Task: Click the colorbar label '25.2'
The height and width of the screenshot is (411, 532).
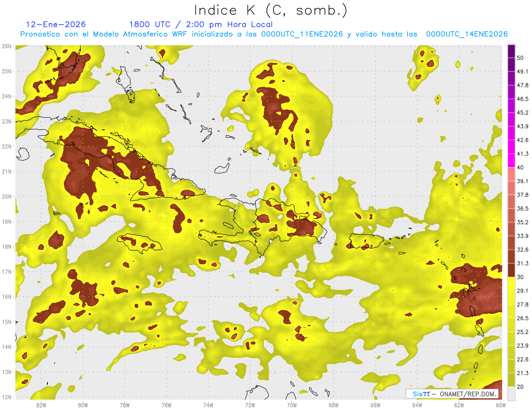Action: 523,332
